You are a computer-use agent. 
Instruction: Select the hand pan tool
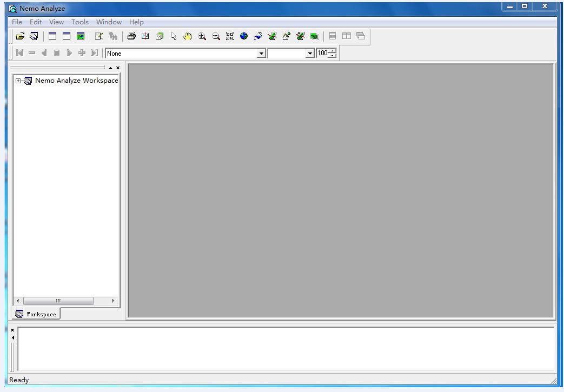click(x=188, y=36)
